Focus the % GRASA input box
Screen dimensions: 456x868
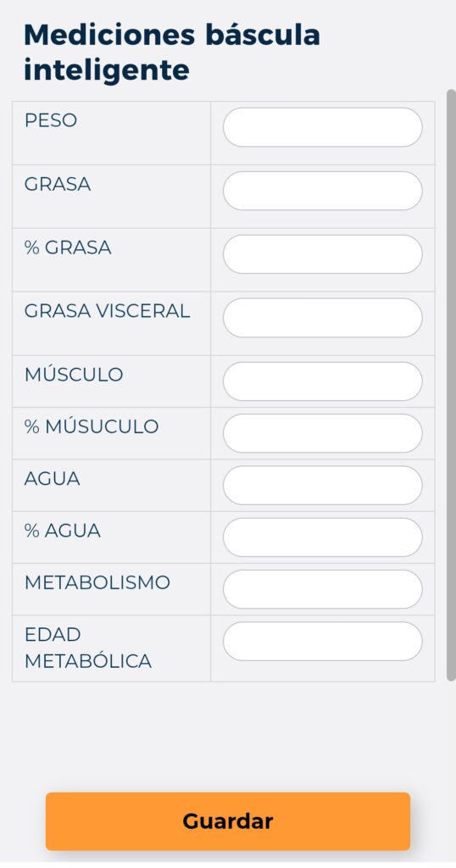[323, 254]
